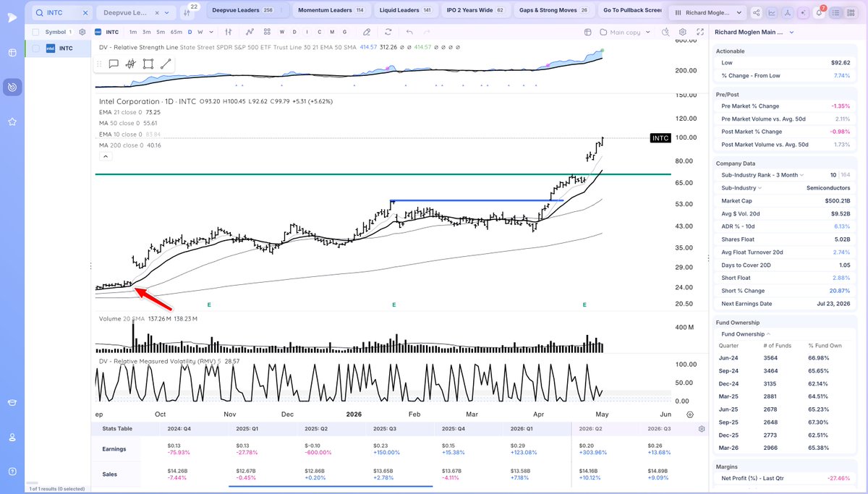
Task: Open chart settings gear icon
Action: coord(682,33)
